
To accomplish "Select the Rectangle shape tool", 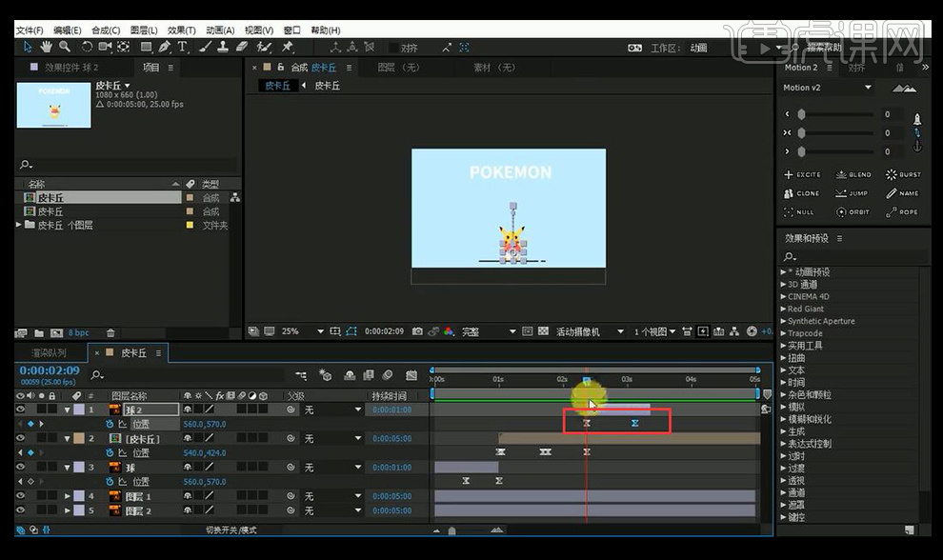I will 146,47.
